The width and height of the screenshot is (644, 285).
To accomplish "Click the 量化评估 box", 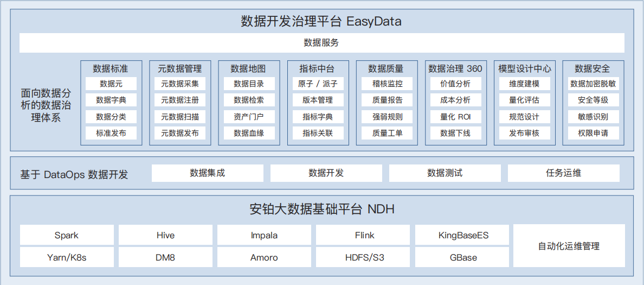I will click(x=525, y=100).
